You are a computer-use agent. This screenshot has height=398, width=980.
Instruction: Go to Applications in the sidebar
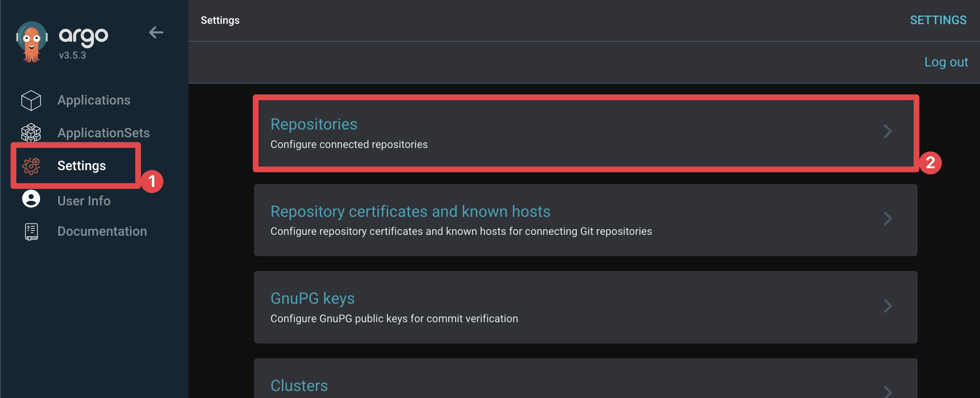click(x=94, y=100)
